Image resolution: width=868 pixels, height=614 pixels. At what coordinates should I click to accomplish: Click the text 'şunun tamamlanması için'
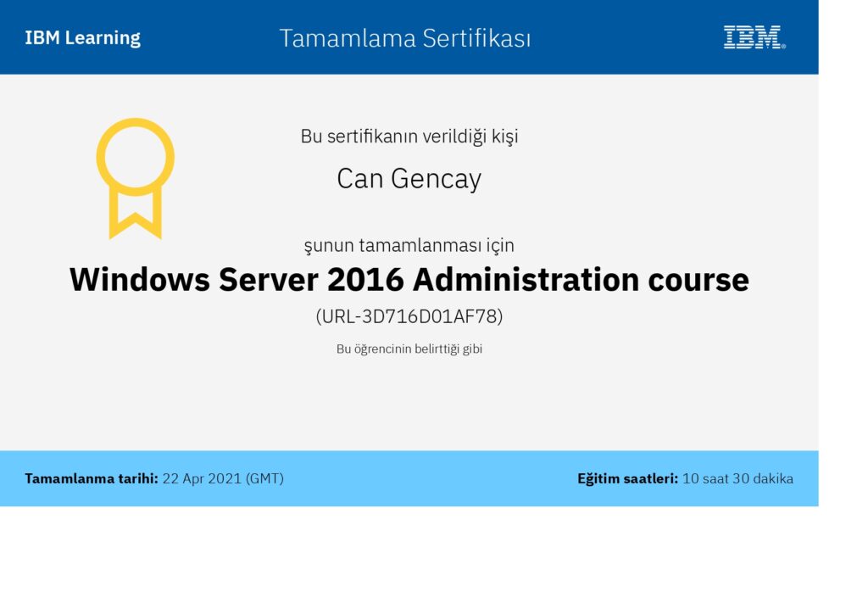[409, 245]
